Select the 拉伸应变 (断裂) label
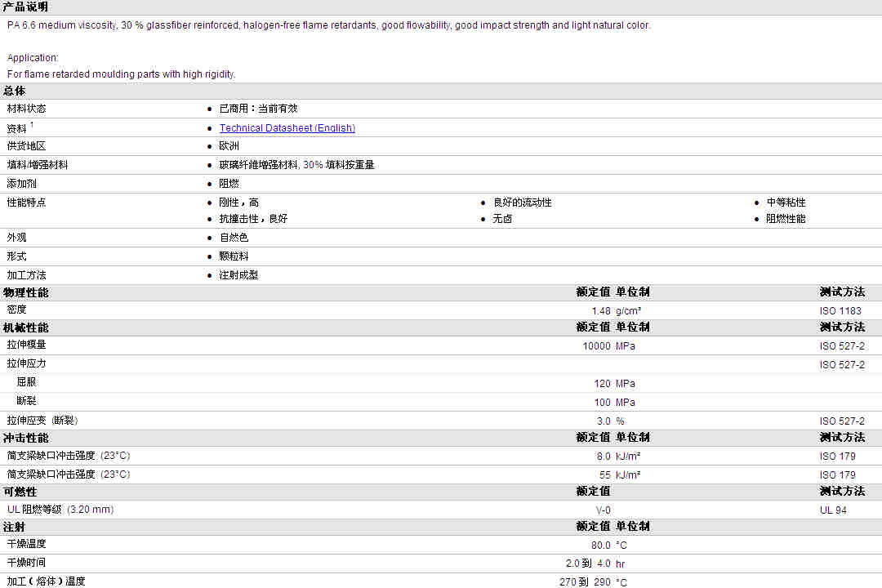 42,421
